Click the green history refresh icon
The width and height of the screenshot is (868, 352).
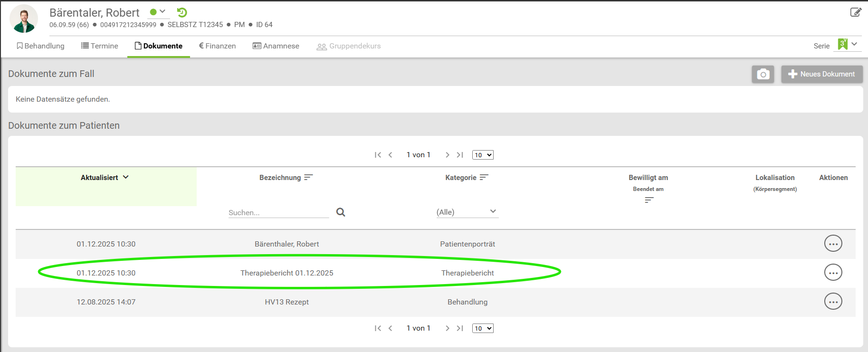[x=182, y=12]
